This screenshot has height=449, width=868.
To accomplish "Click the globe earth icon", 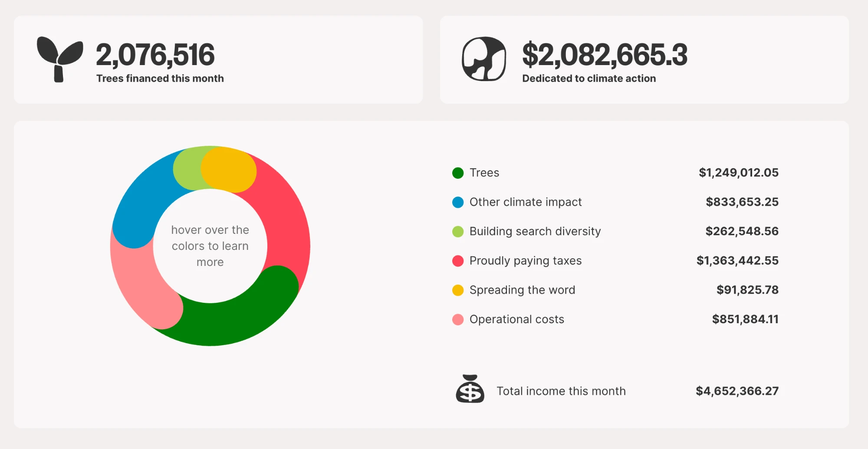I will click(x=484, y=59).
